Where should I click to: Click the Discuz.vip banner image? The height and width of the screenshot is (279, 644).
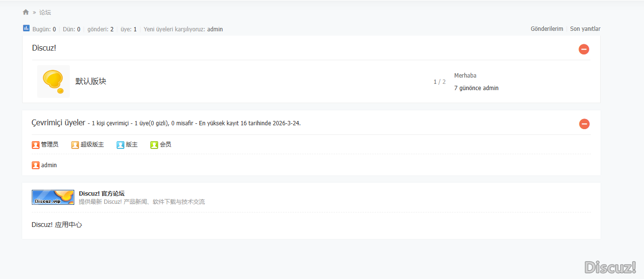pyautogui.click(x=53, y=197)
